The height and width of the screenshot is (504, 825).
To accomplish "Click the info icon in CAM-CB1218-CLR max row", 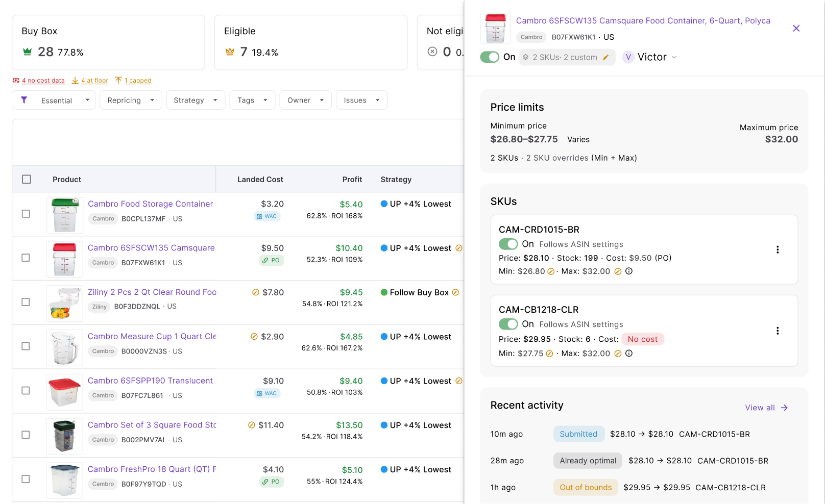I will coord(629,354).
